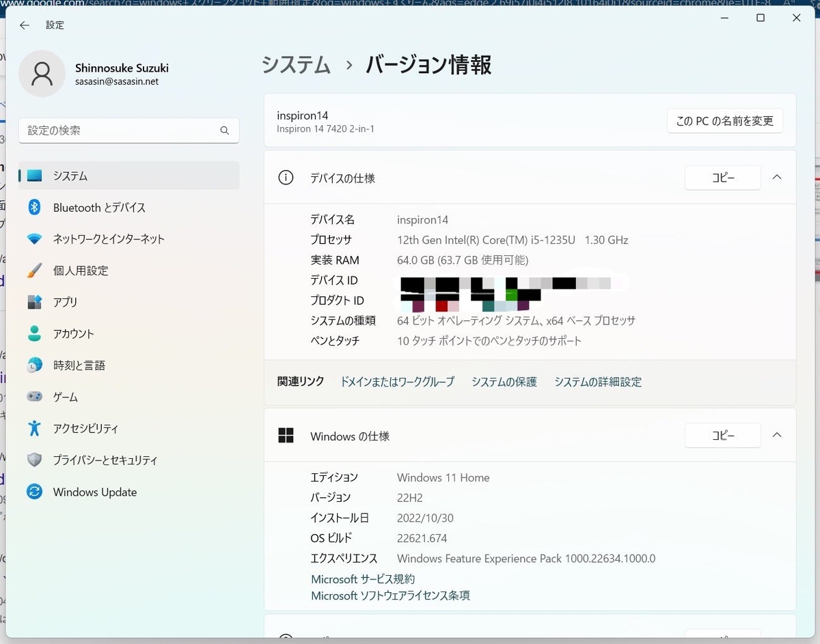Open アカウント settings
The image size is (820, 644).
(130, 333)
